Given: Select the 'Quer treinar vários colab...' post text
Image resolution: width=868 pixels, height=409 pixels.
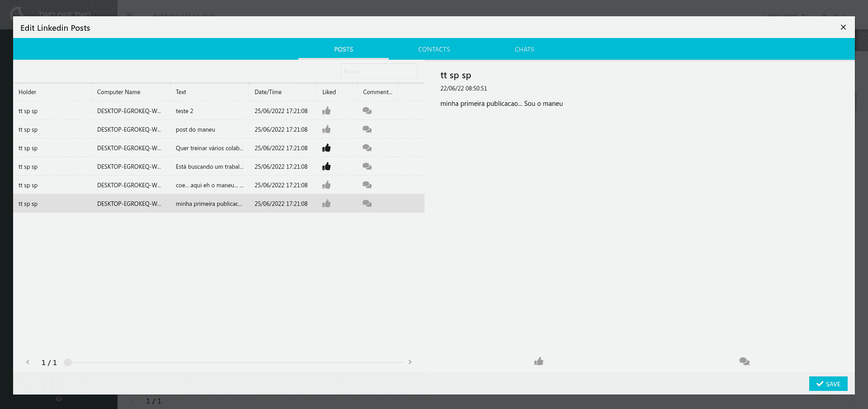Looking at the screenshot, I should click(x=209, y=148).
